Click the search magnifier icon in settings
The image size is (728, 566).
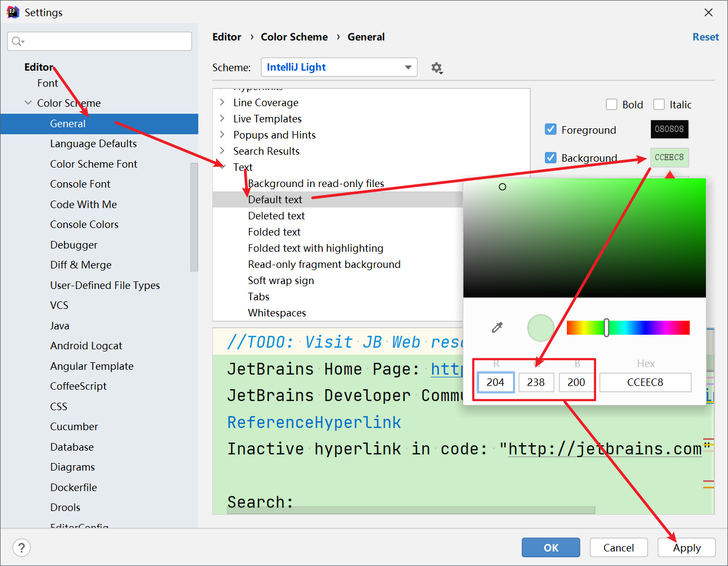point(18,42)
